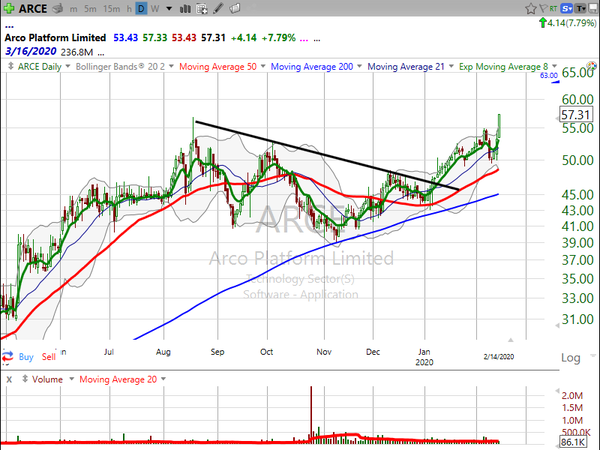Click the add indicator icon
The width and height of the screenshot is (600, 450).
(202, 8)
